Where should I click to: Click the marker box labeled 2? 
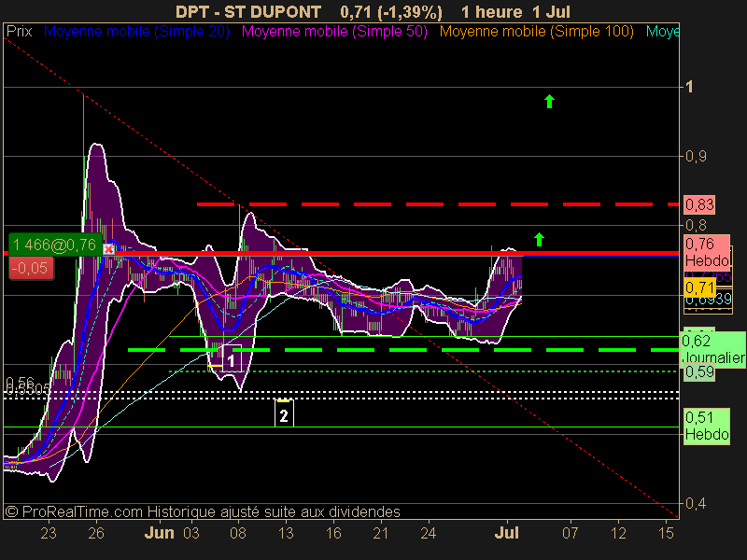(x=284, y=415)
